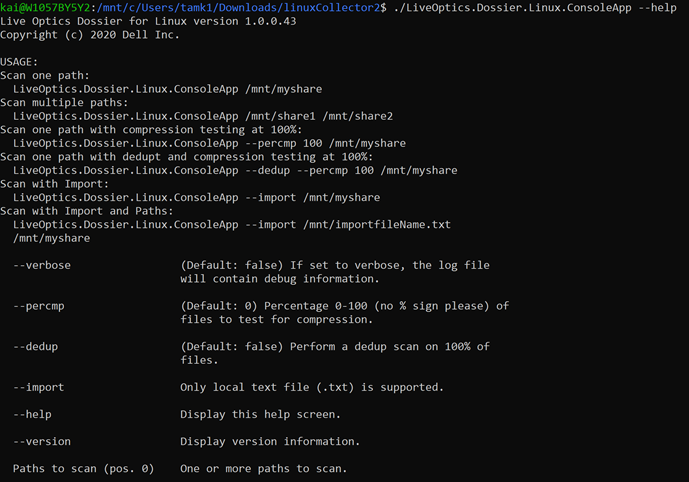Screen dimensions: 689x482
Task: Click 'One or more paths to scan.' description
Action: pyautogui.click(x=264, y=469)
